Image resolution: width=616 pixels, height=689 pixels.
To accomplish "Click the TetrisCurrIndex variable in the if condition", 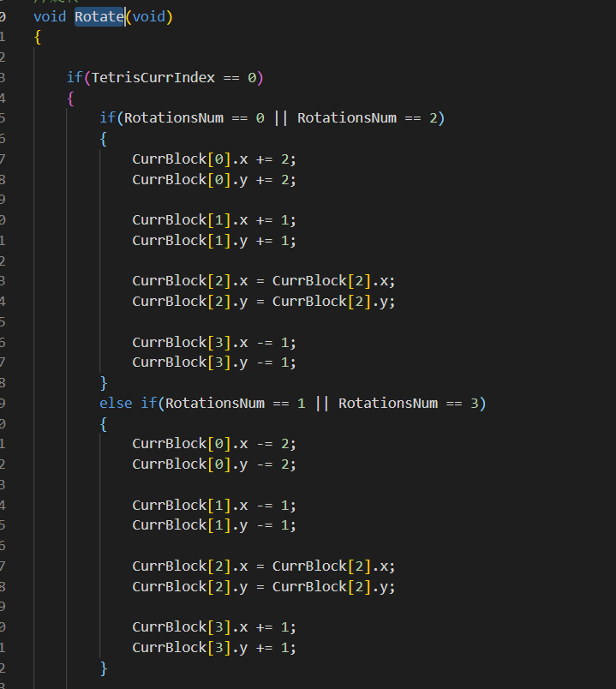I will [153, 78].
